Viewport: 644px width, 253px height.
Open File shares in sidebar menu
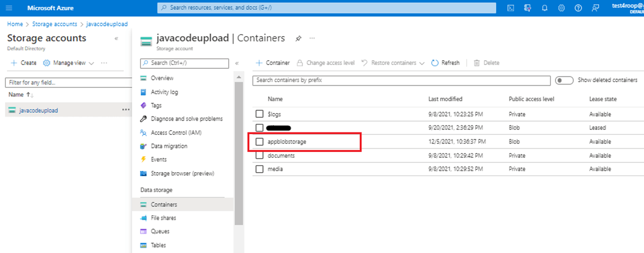click(163, 218)
